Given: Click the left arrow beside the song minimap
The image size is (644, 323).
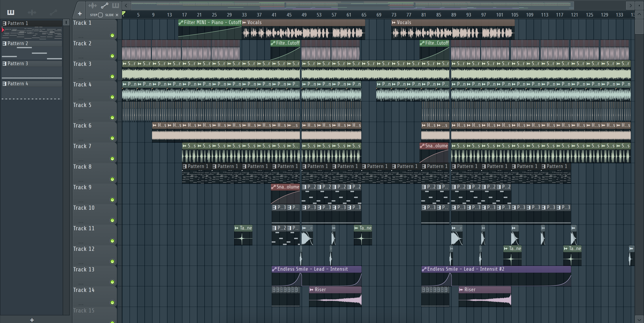Looking at the screenshot, I should 126,5.
